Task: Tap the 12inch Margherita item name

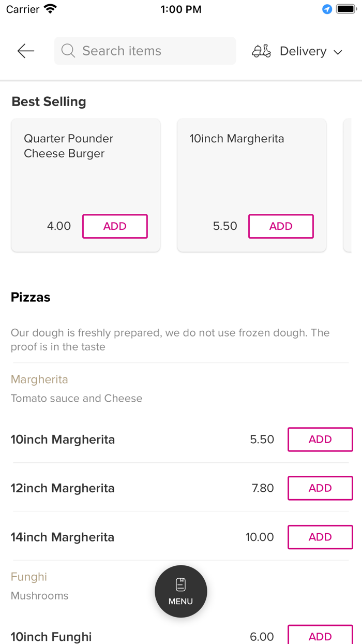Action: click(x=63, y=488)
